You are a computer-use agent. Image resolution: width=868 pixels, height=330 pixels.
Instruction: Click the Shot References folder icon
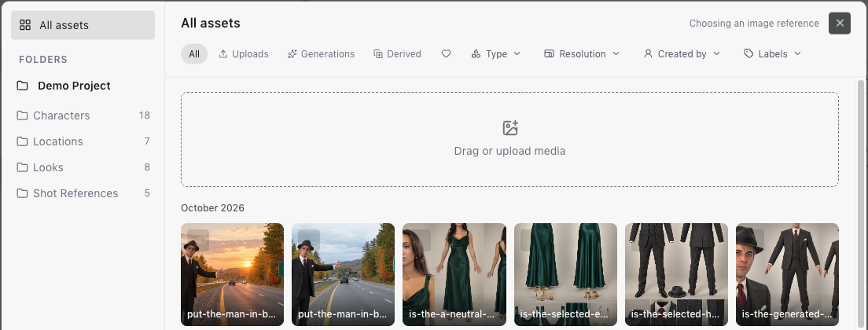click(22, 193)
